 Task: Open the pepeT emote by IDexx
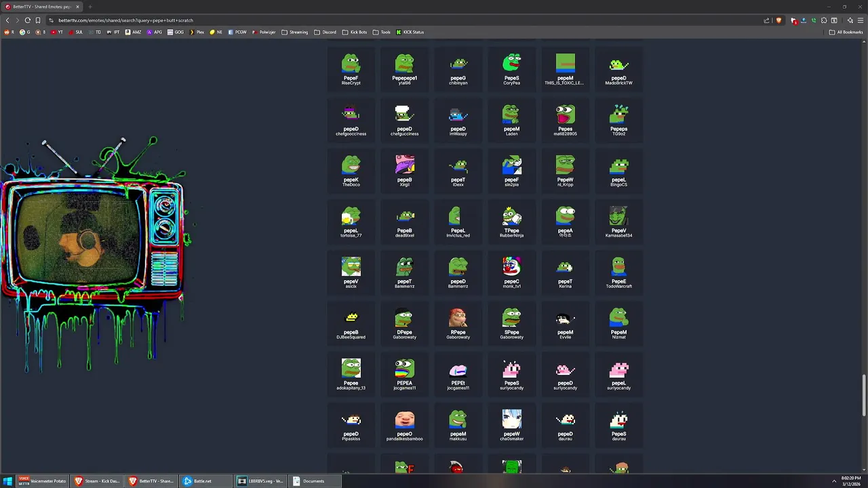click(458, 171)
